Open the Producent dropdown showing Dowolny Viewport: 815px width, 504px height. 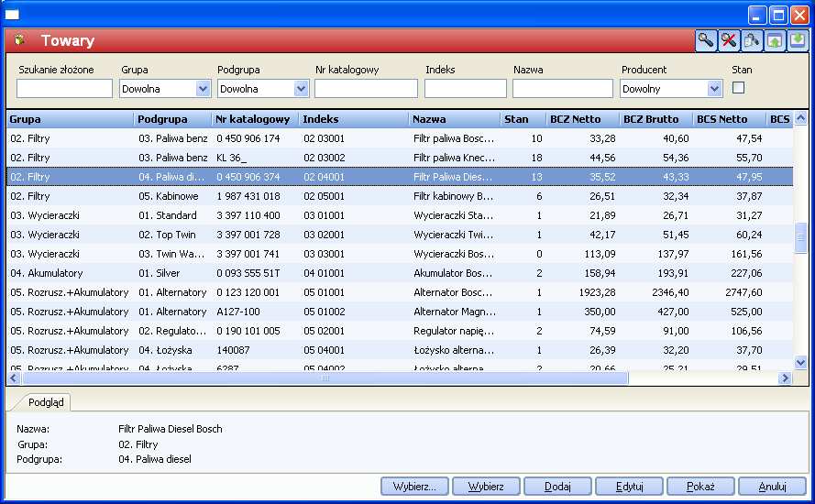671,89
